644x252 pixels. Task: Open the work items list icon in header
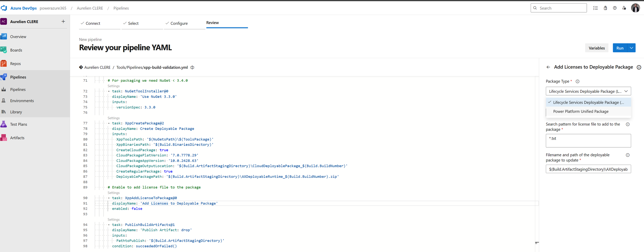595,8
